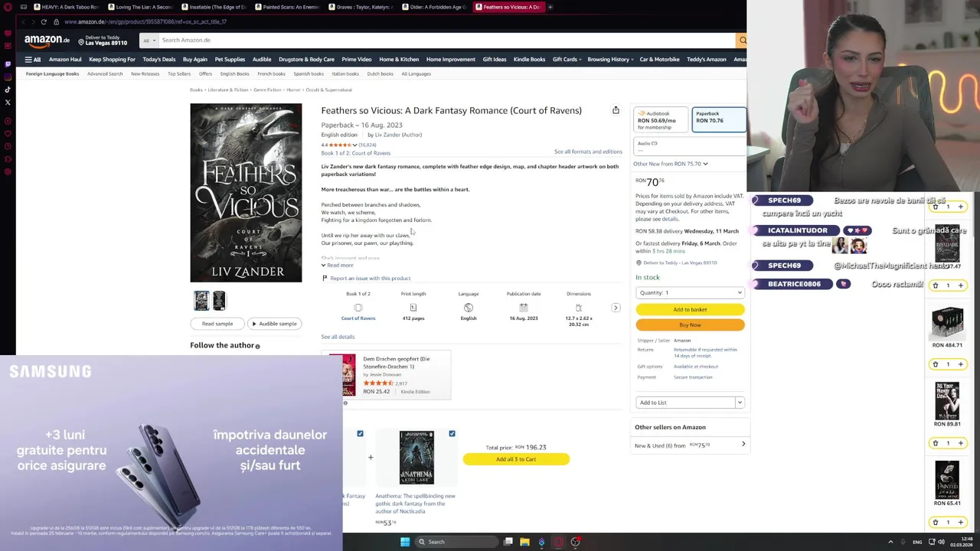The image size is (980, 551).
Task: Expand Read more on the description
Action: [337, 266]
